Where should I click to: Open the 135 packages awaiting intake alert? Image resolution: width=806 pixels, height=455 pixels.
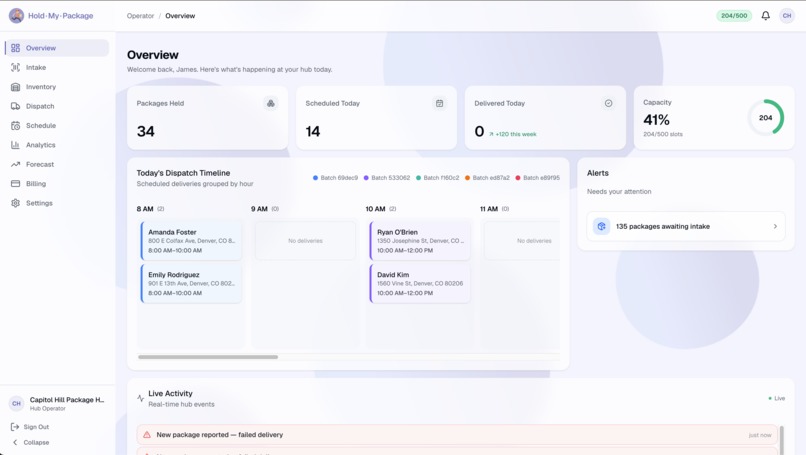(x=686, y=226)
